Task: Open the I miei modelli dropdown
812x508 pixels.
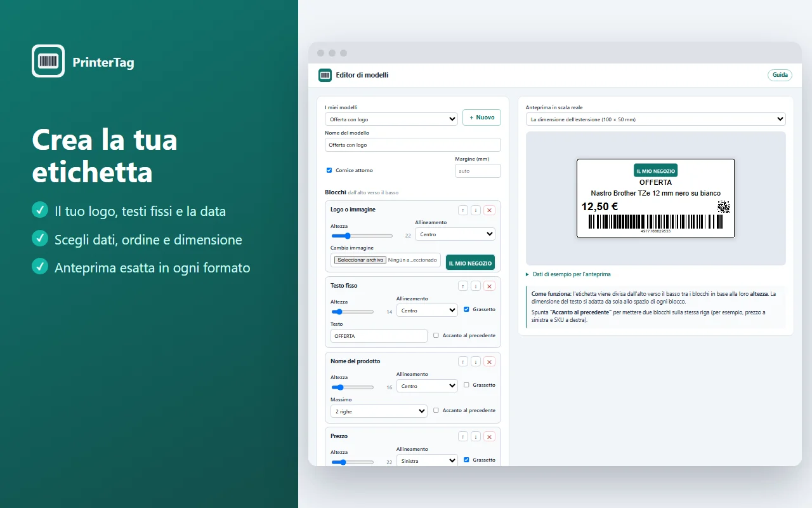Action: [391, 119]
